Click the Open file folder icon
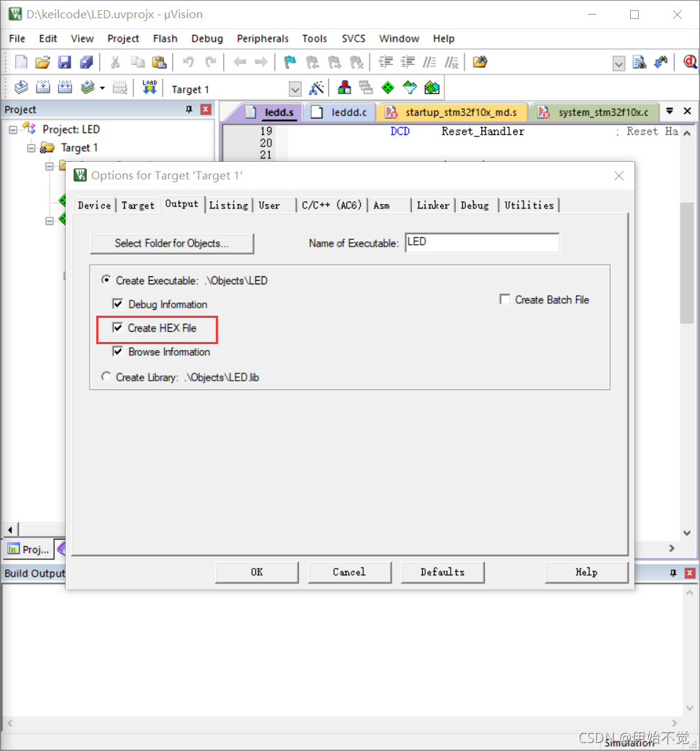Screen dimensions: 700x751 pos(42,62)
